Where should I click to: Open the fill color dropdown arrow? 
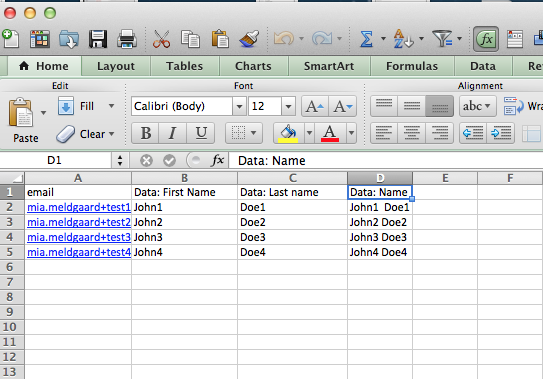coord(309,133)
